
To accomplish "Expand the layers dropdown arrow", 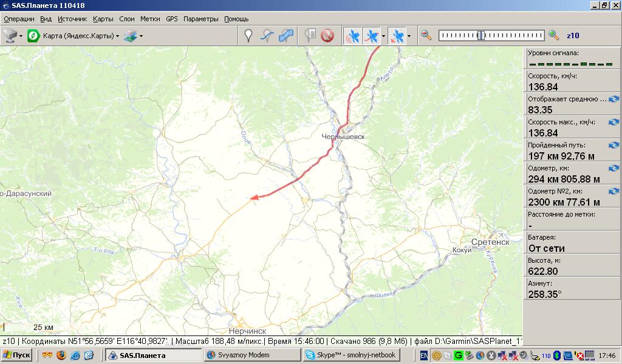I will tap(141, 36).
